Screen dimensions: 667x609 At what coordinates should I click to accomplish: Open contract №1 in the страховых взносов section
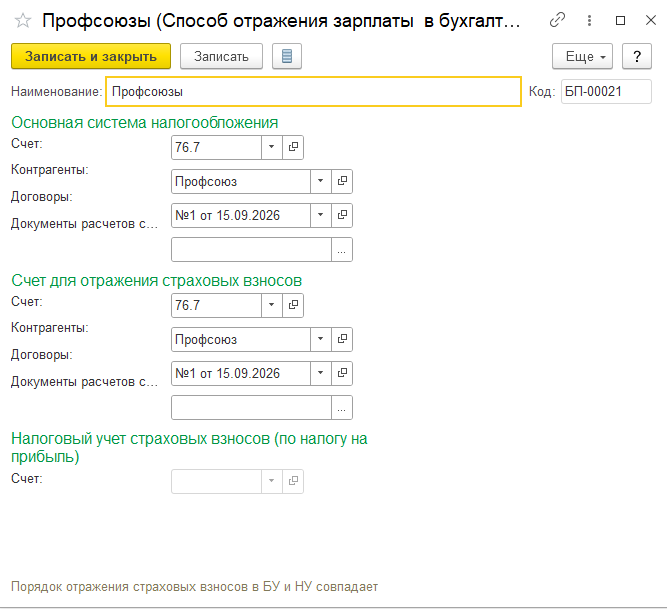pos(342,373)
